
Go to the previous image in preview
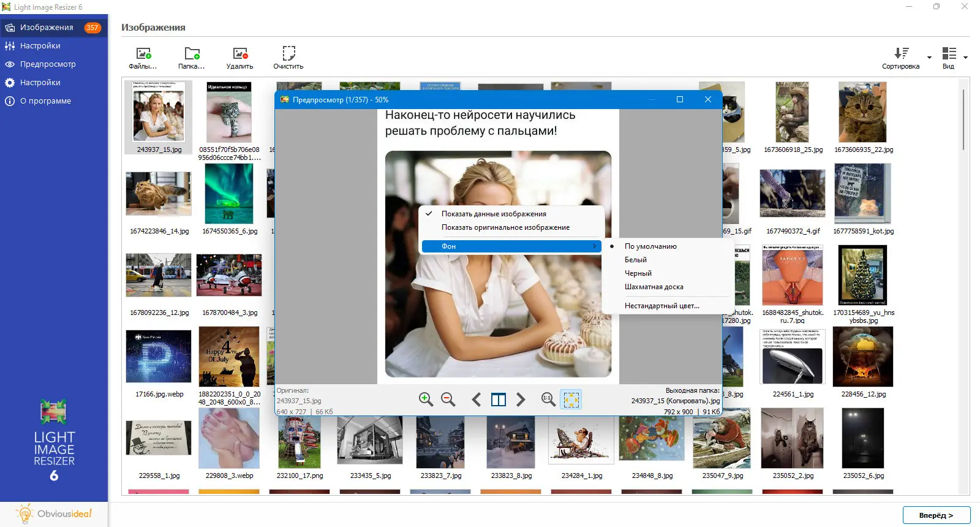pyautogui.click(x=476, y=400)
